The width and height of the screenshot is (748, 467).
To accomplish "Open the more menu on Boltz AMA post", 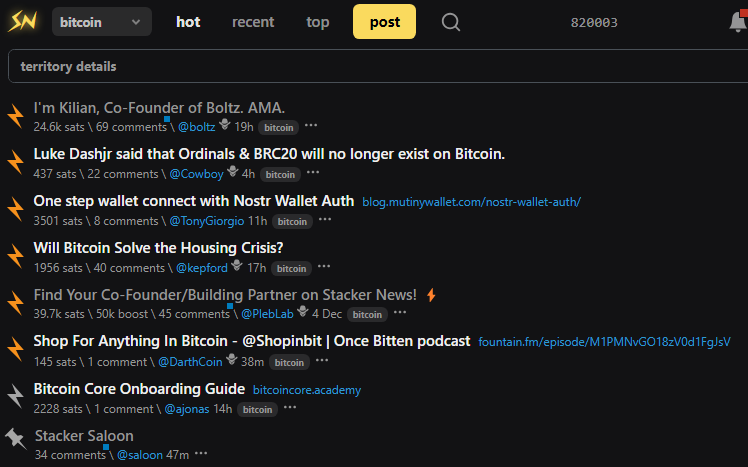I will click(x=311, y=127).
